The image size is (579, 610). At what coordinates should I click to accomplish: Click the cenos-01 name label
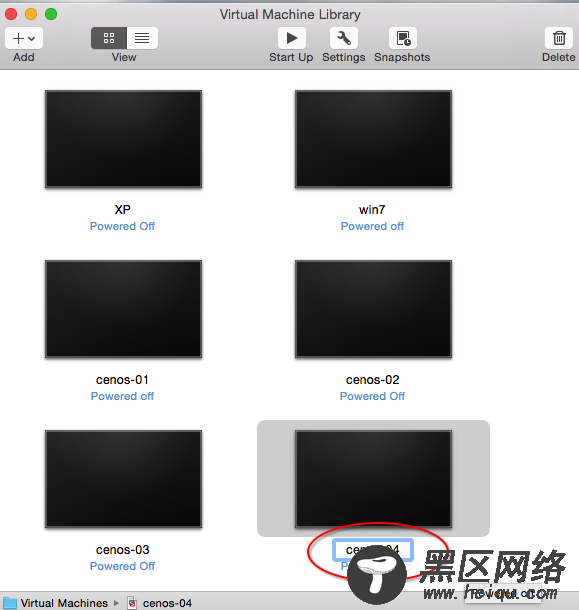tap(122, 380)
